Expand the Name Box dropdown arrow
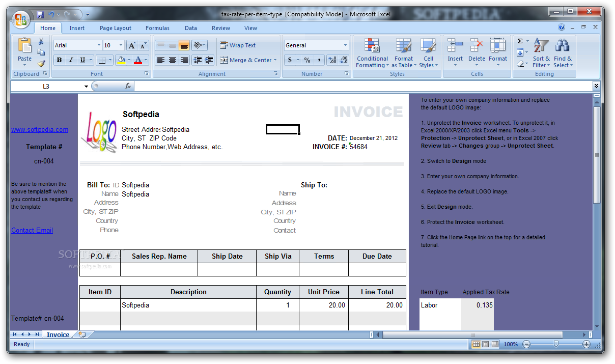615x364 pixels. pyautogui.click(x=86, y=87)
